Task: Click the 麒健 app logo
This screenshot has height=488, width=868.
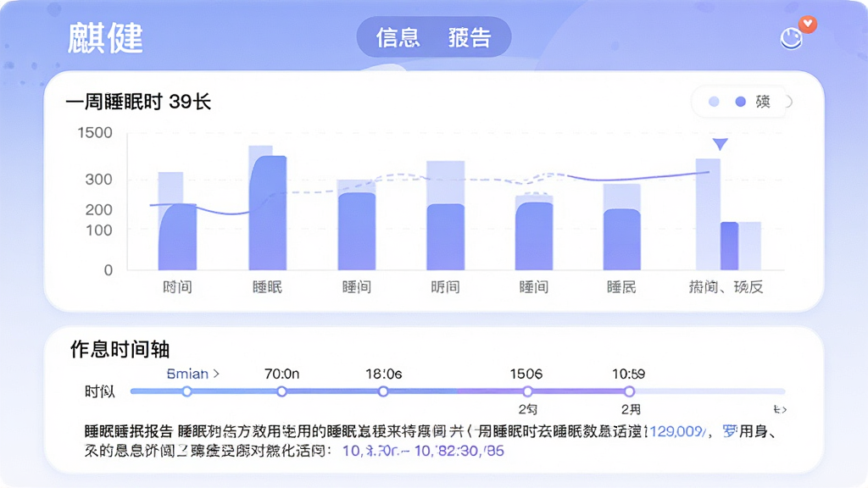Action: [x=105, y=38]
